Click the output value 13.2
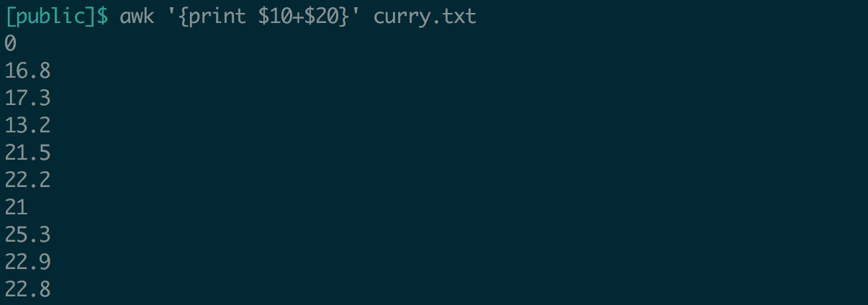Image resolution: width=868 pixels, height=305 pixels. tap(27, 126)
